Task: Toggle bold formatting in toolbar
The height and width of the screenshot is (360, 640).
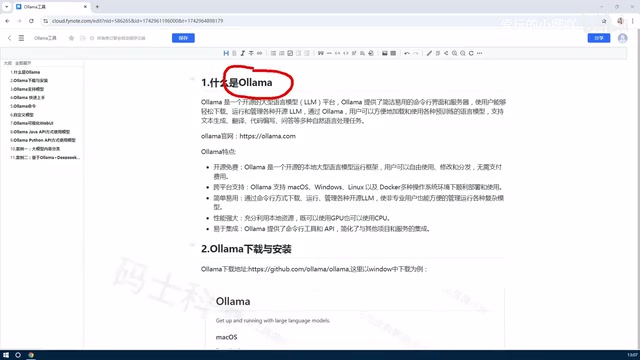Action: [x=234, y=53]
